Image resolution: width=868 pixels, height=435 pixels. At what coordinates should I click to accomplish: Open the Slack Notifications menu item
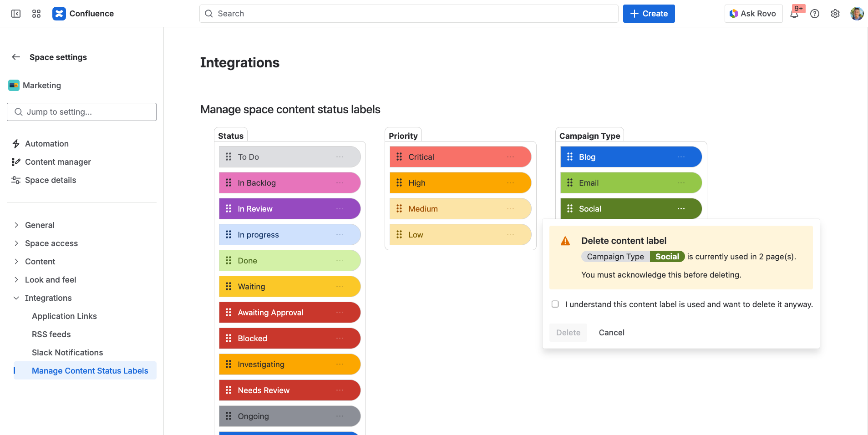(67, 353)
